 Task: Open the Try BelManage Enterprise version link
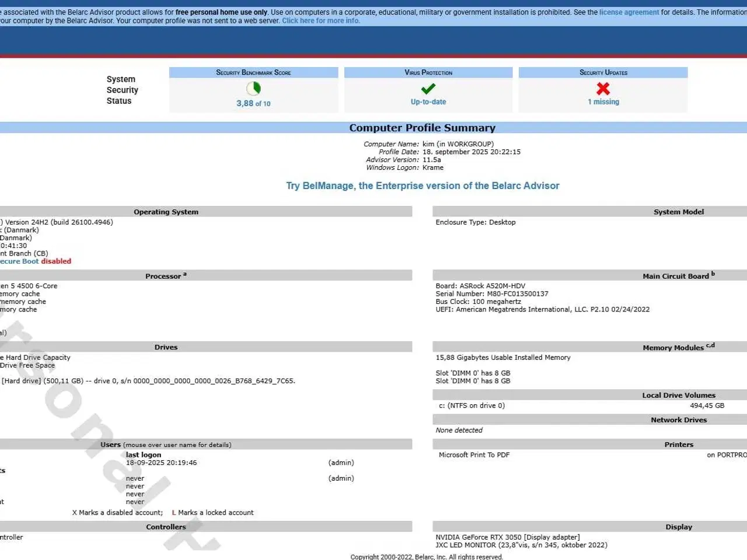click(423, 185)
